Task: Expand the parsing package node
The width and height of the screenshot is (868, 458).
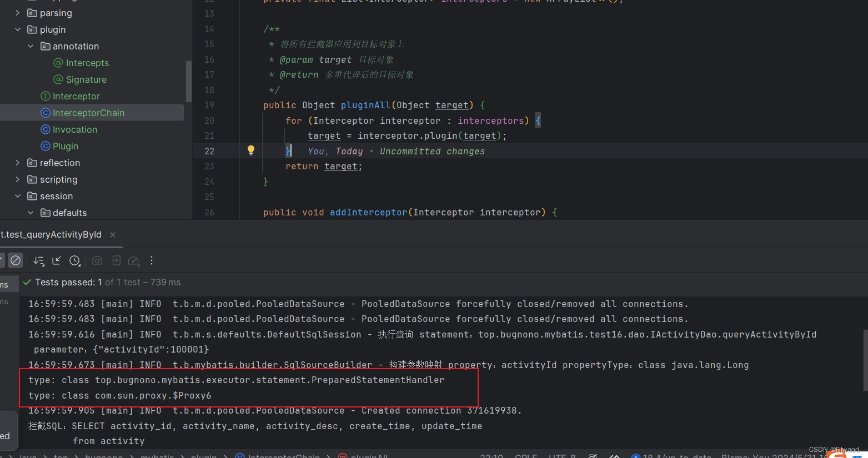Action: coord(18,13)
